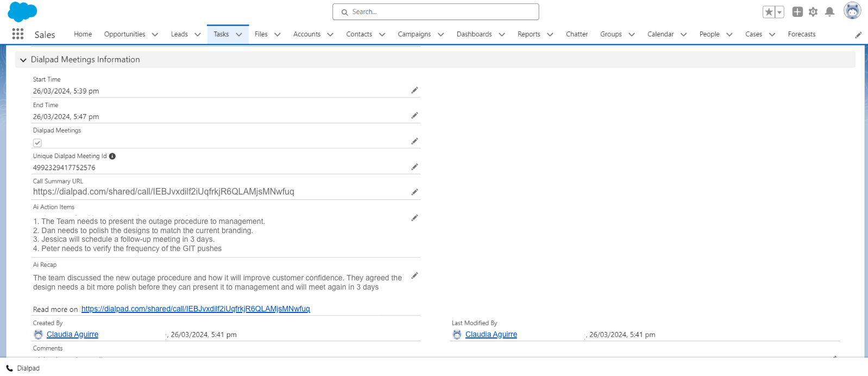
Task: Open the Favorites list dropdown arrow
Action: [779, 12]
